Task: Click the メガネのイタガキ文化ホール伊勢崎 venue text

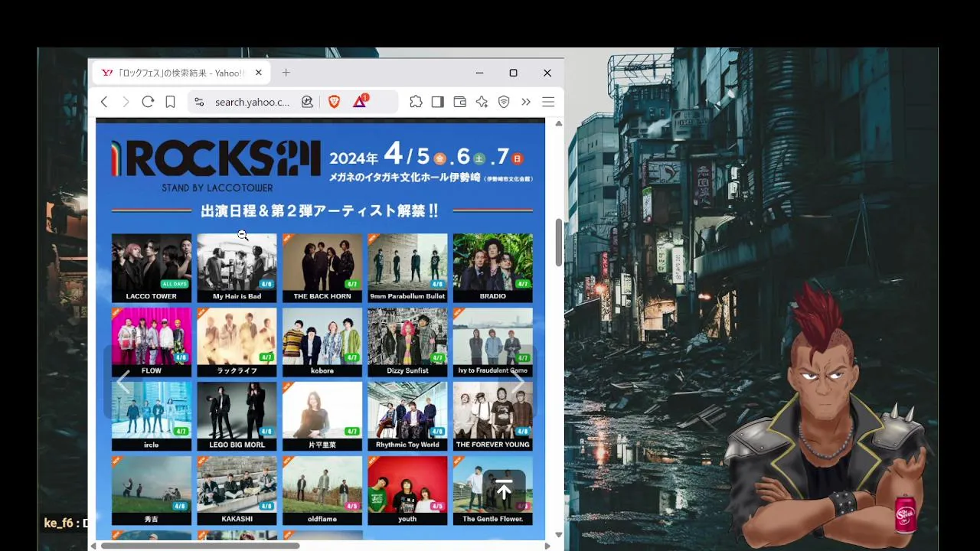Action: click(404, 178)
